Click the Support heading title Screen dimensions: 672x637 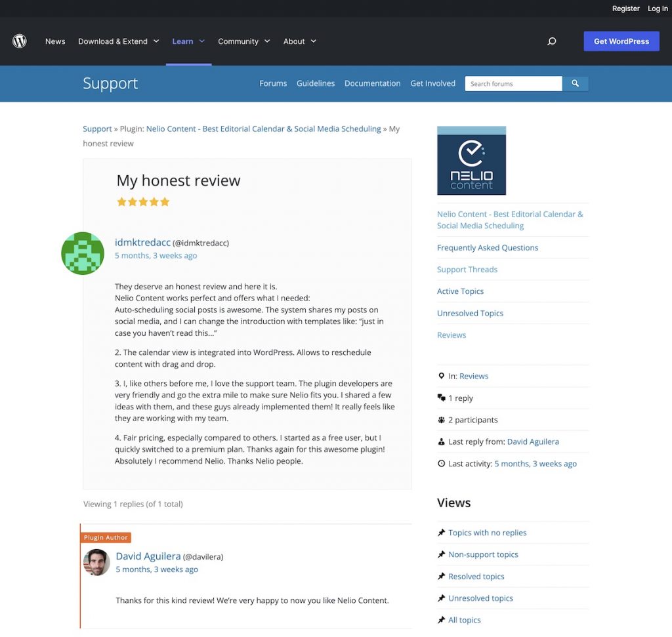(110, 83)
